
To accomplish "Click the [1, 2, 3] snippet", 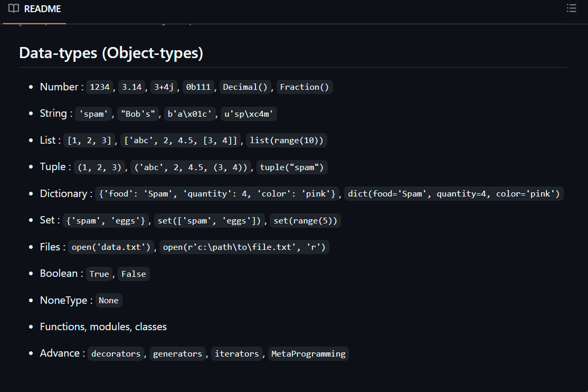I will [x=89, y=141].
